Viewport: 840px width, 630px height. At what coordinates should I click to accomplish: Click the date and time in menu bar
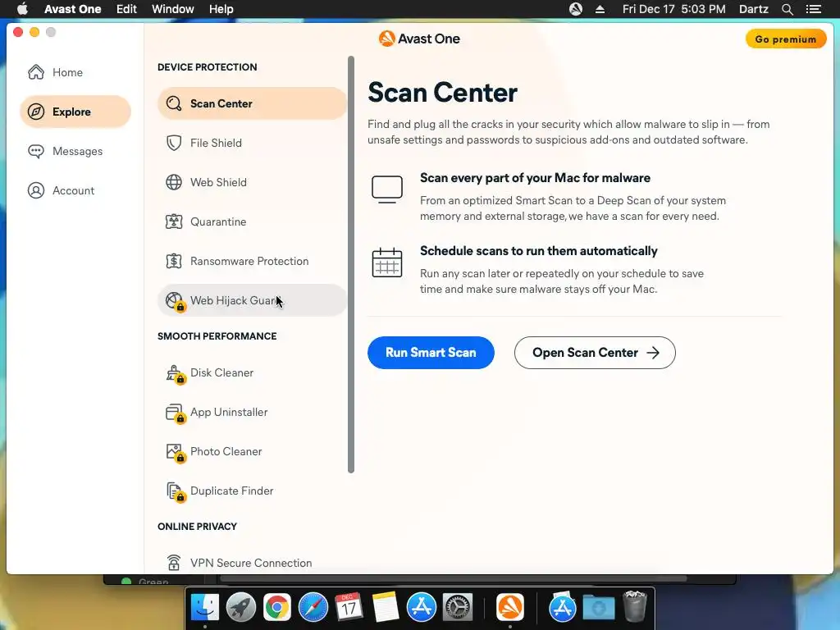[x=673, y=9]
